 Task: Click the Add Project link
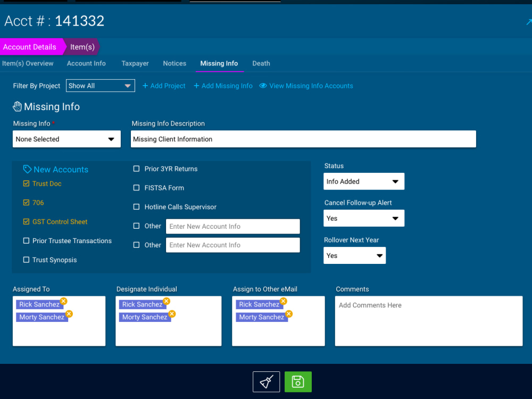tap(168, 86)
